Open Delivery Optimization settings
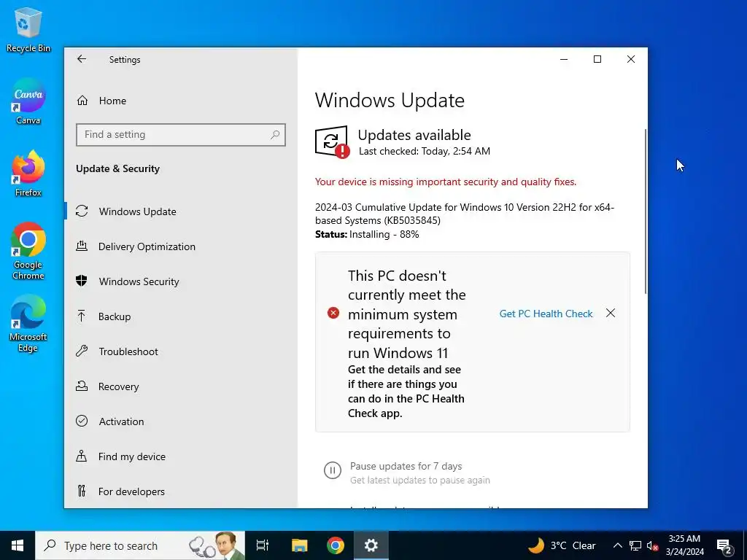The image size is (747, 560). pyautogui.click(x=147, y=246)
